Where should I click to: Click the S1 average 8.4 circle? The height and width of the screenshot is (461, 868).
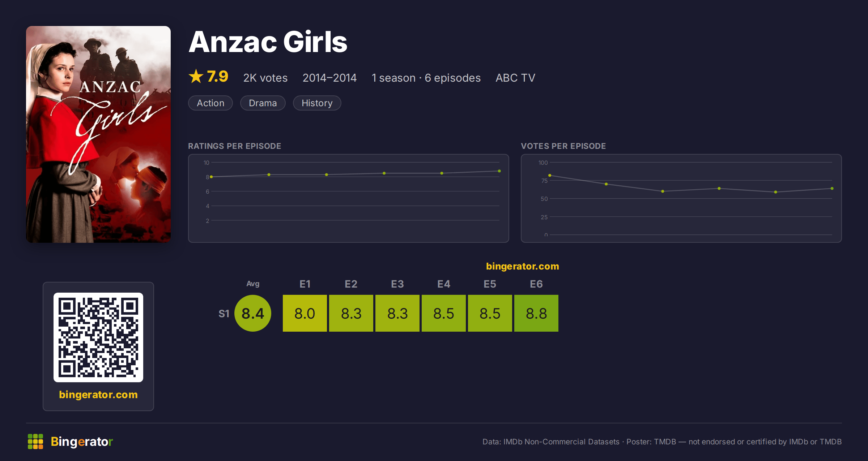(253, 313)
